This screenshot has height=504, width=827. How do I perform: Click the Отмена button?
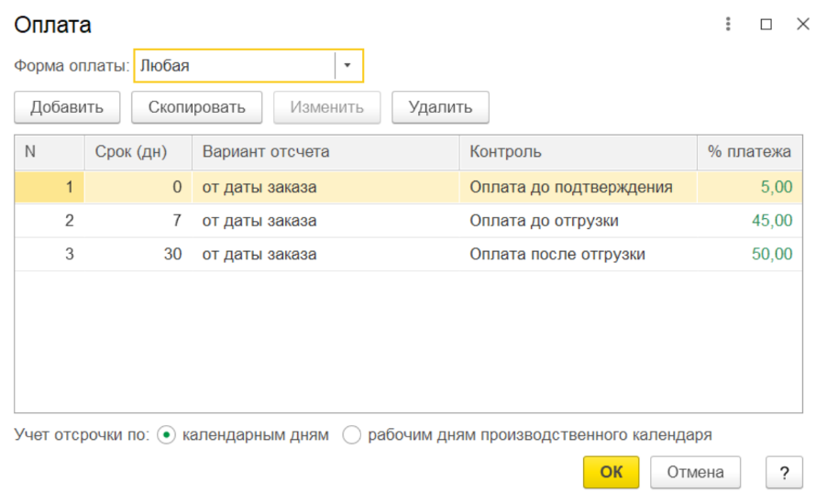tap(695, 472)
